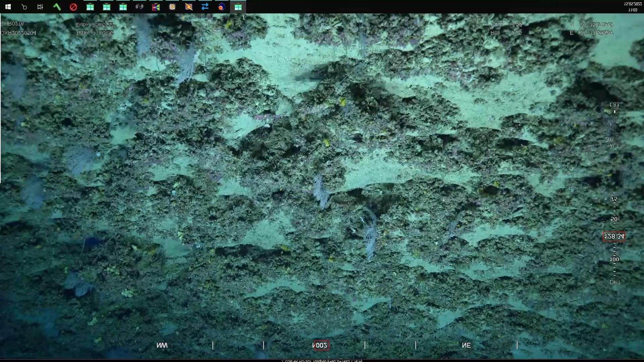The image size is (644, 362).
Task: Open the red no-entry circle app
Action: [x=73, y=7]
